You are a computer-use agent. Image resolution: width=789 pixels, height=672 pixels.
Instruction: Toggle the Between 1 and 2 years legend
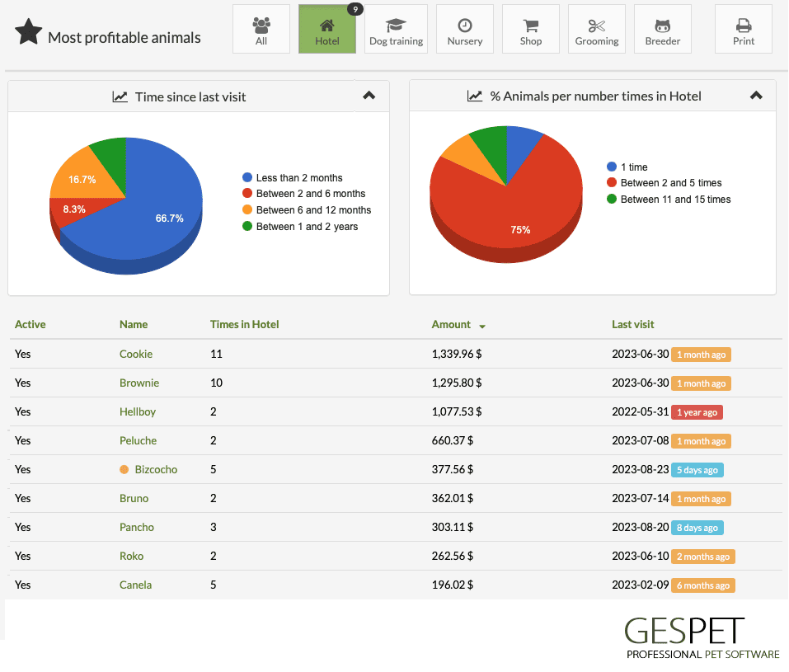[300, 227]
